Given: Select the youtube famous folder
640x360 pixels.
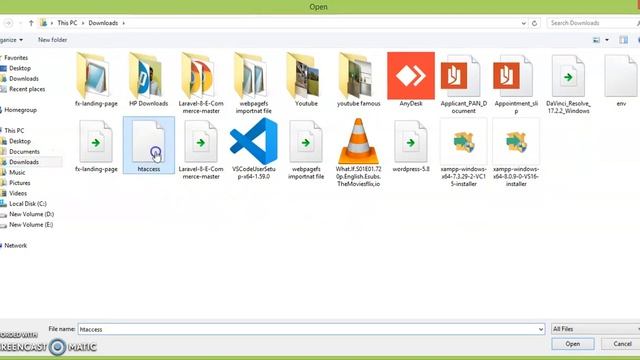Looking at the screenshot, I should tap(358, 80).
